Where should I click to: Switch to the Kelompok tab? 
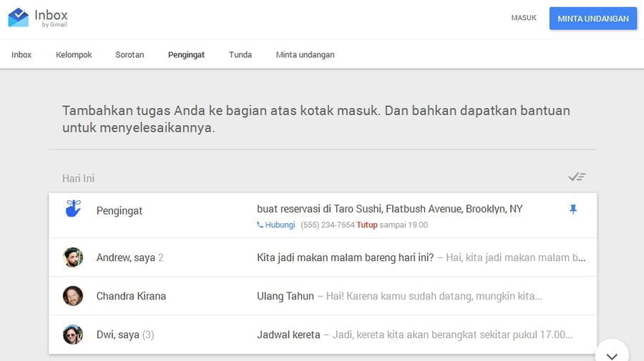click(74, 54)
